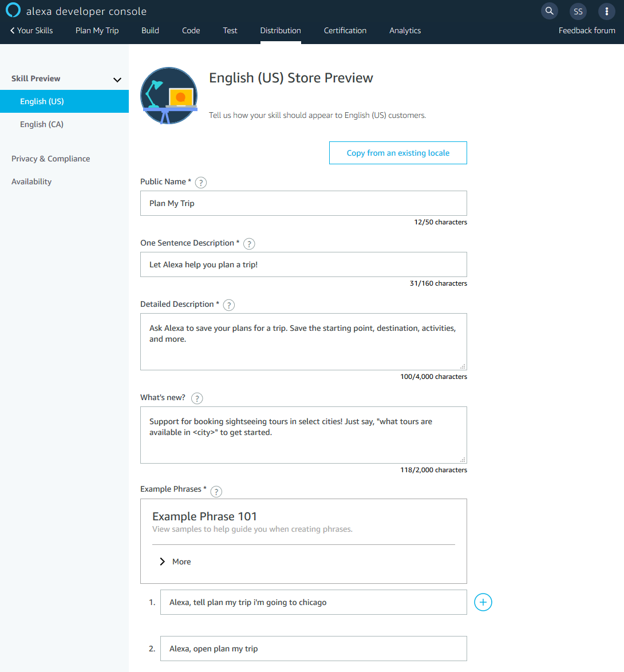The width and height of the screenshot is (624, 672).
Task: Open the Detailed Description help tooltip
Action: point(228,305)
